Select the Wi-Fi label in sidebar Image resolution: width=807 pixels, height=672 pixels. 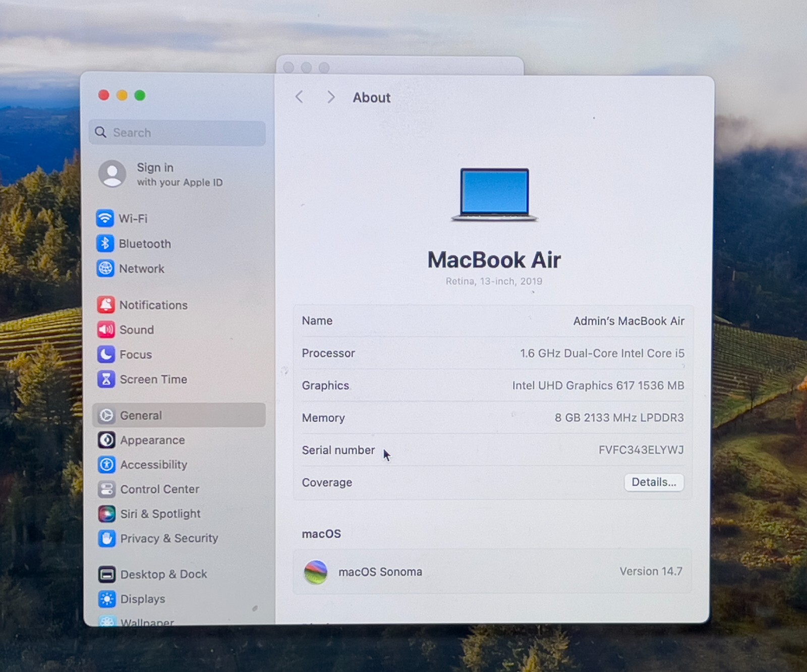click(133, 219)
